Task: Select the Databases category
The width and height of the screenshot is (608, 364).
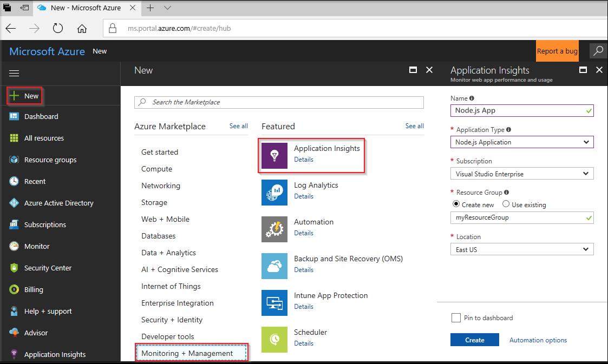Action: [x=158, y=236]
